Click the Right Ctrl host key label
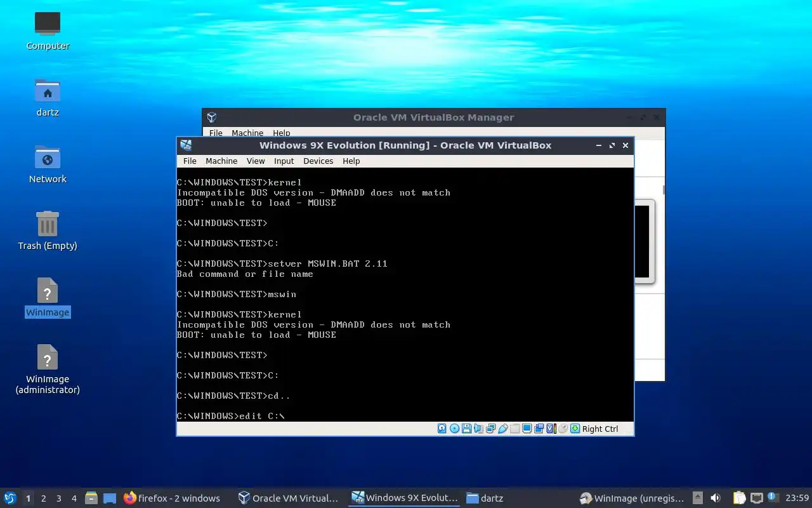This screenshot has width=812, height=508. tap(600, 429)
